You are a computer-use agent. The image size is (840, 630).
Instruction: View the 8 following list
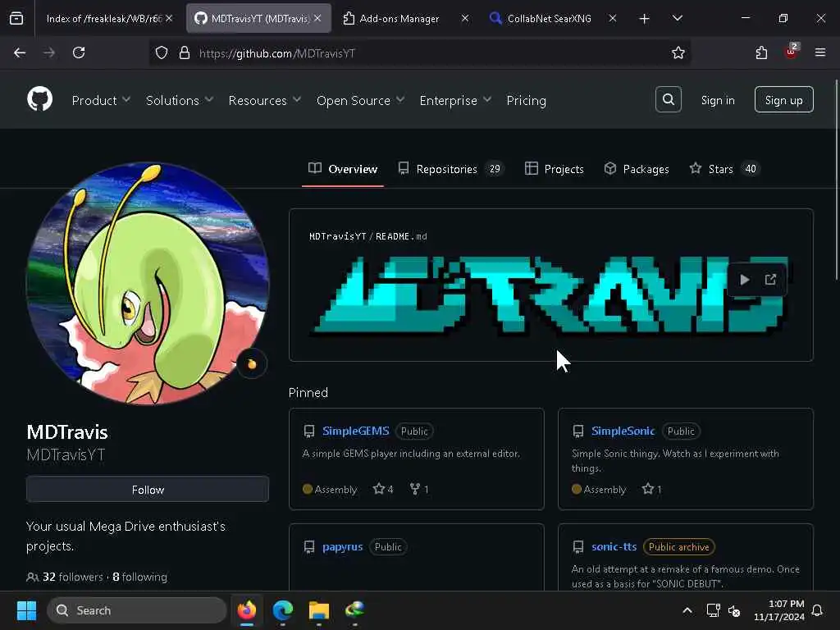(139, 577)
